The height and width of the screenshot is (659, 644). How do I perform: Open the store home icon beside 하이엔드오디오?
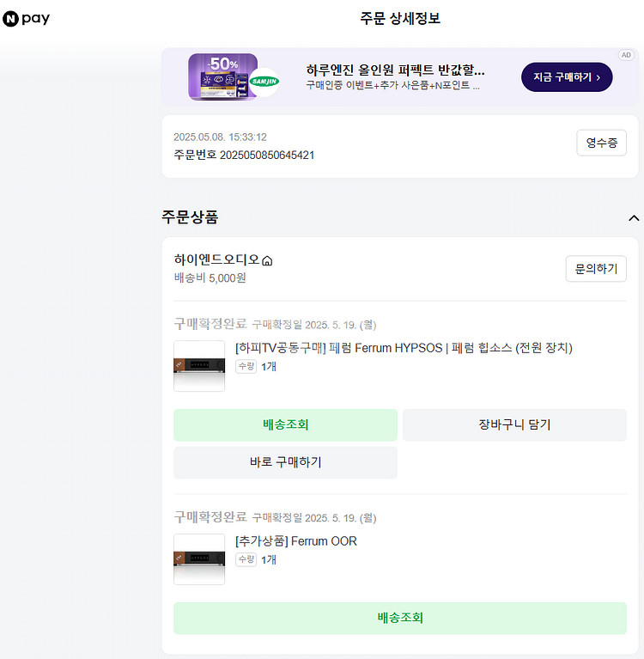coord(267,261)
